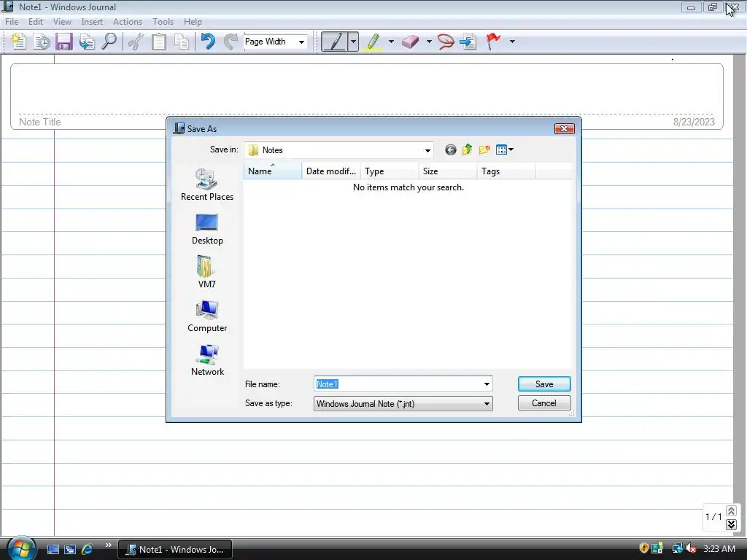The image size is (747, 560).
Task: Select the Pen tool
Action: coord(334,42)
